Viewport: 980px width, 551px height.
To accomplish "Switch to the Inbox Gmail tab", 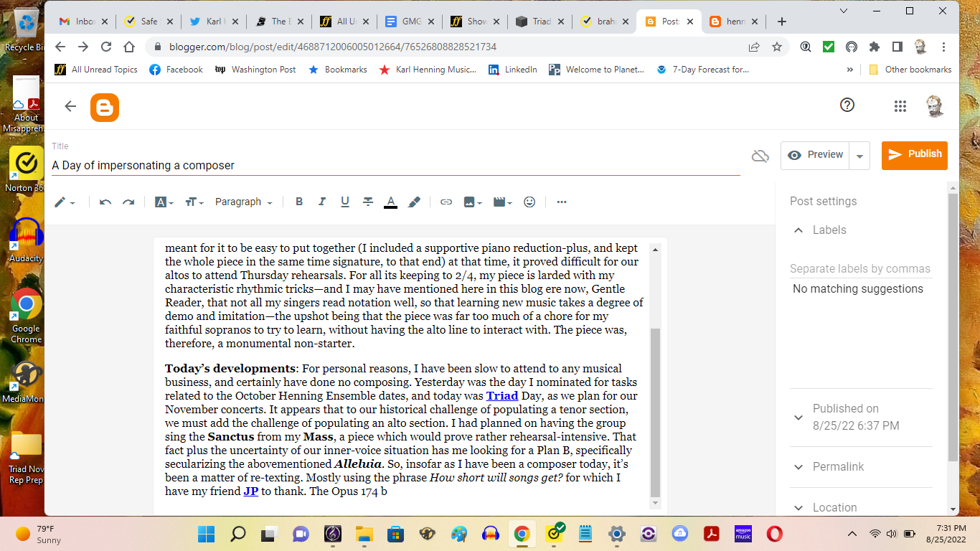I will pos(83,22).
